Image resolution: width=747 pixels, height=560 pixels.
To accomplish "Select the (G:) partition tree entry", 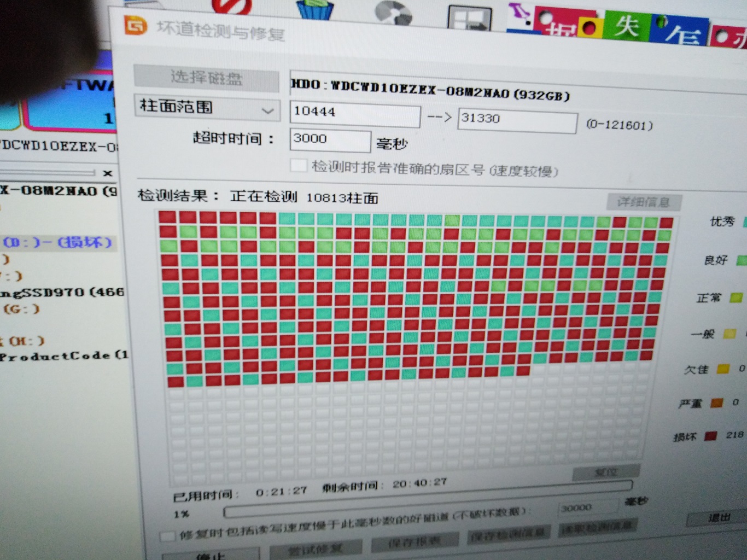I will point(21,309).
